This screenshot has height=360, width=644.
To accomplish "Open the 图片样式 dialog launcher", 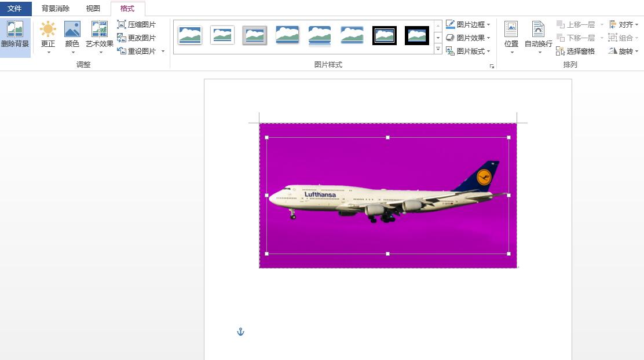I will click(492, 66).
